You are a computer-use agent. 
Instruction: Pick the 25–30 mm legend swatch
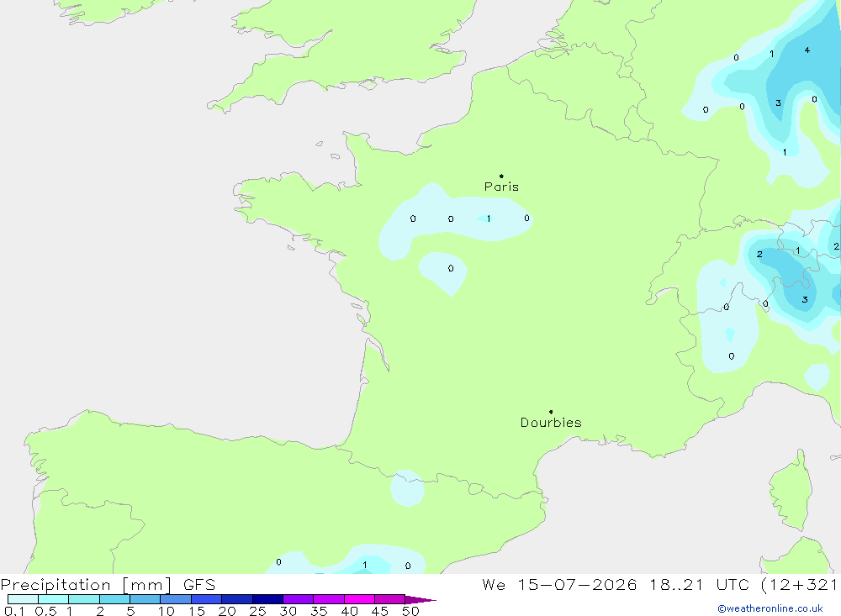click(267, 599)
